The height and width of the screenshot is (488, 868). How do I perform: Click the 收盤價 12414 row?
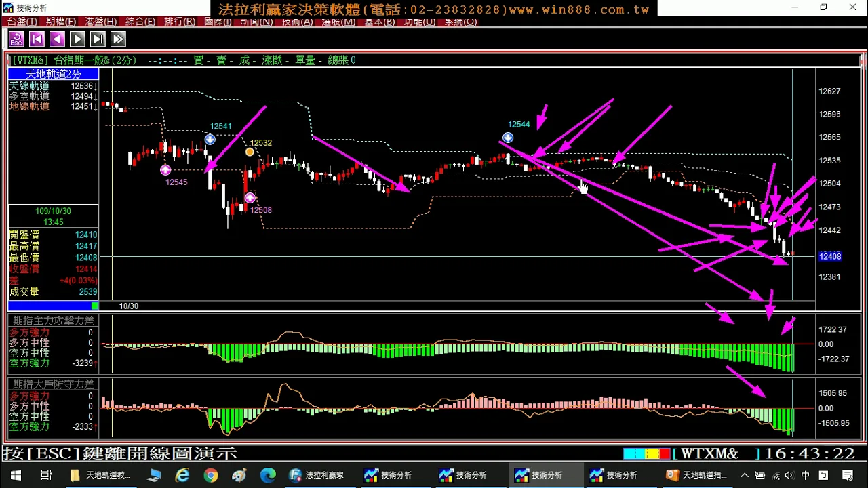(x=54, y=269)
